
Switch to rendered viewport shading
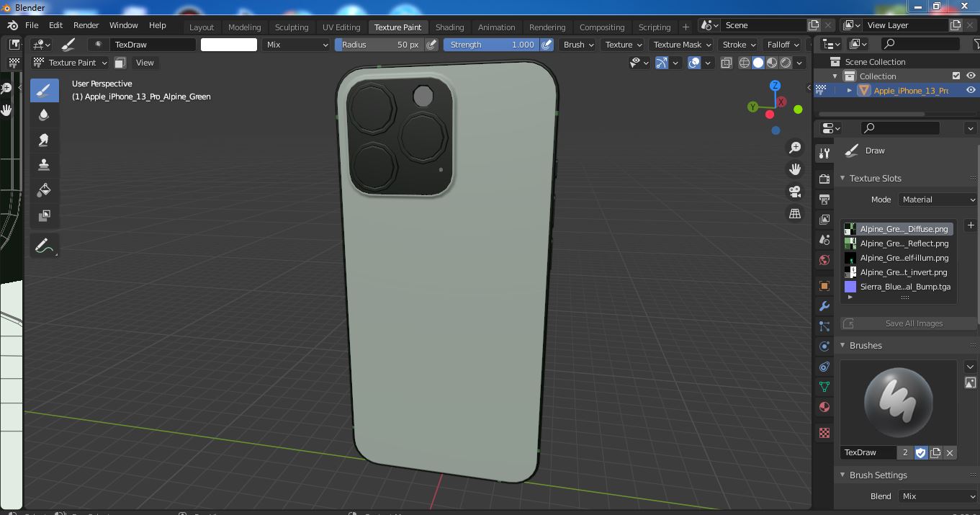786,63
